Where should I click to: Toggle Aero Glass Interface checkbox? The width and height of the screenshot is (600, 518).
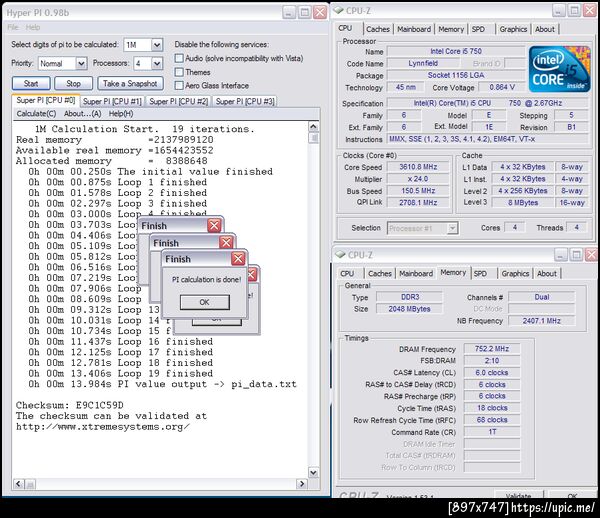point(179,86)
